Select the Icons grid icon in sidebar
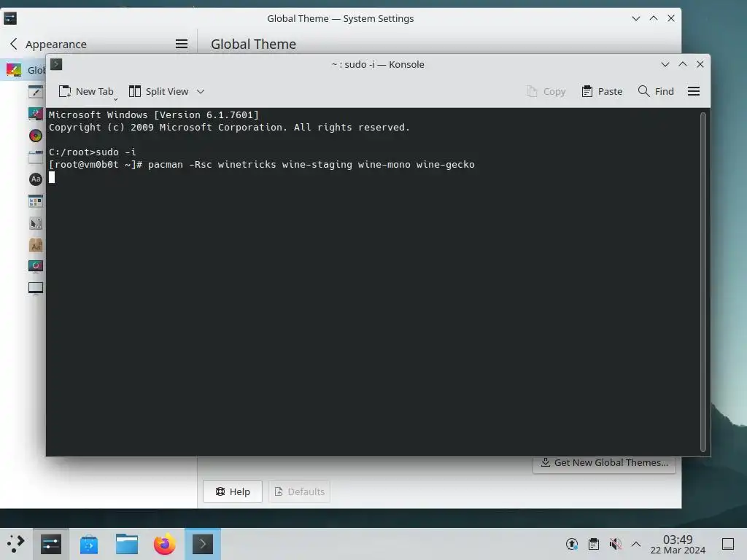 [x=36, y=201]
